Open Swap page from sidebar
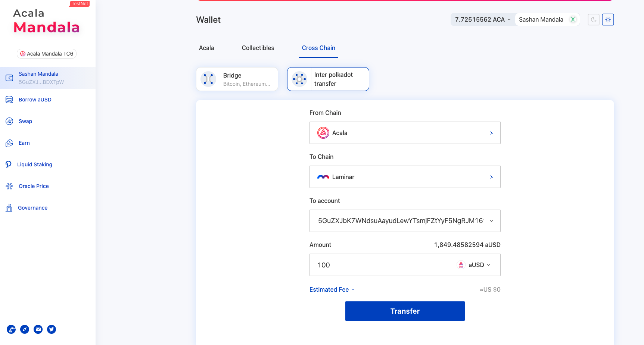 coord(25,121)
